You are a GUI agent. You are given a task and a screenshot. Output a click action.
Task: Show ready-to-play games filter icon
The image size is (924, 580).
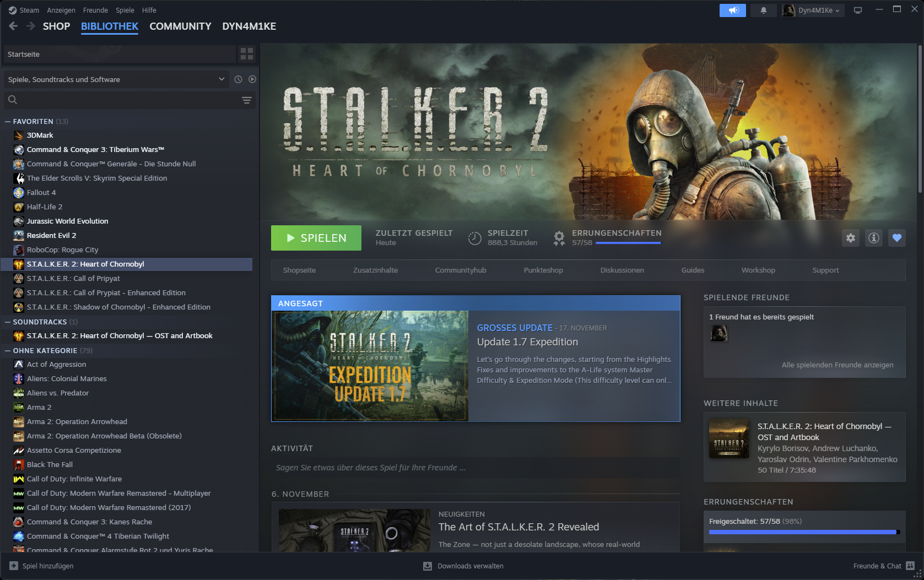click(x=252, y=79)
